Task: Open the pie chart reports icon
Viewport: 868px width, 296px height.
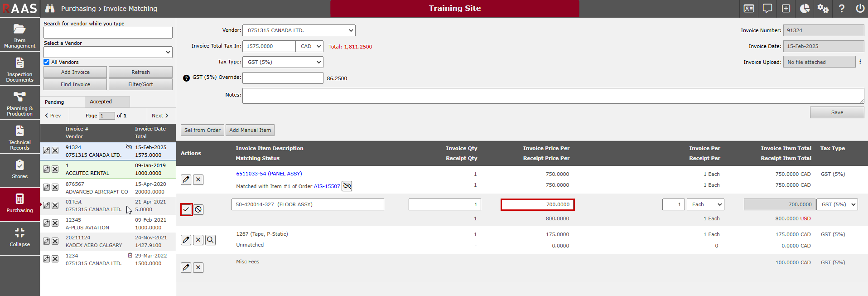Action: click(x=805, y=9)
